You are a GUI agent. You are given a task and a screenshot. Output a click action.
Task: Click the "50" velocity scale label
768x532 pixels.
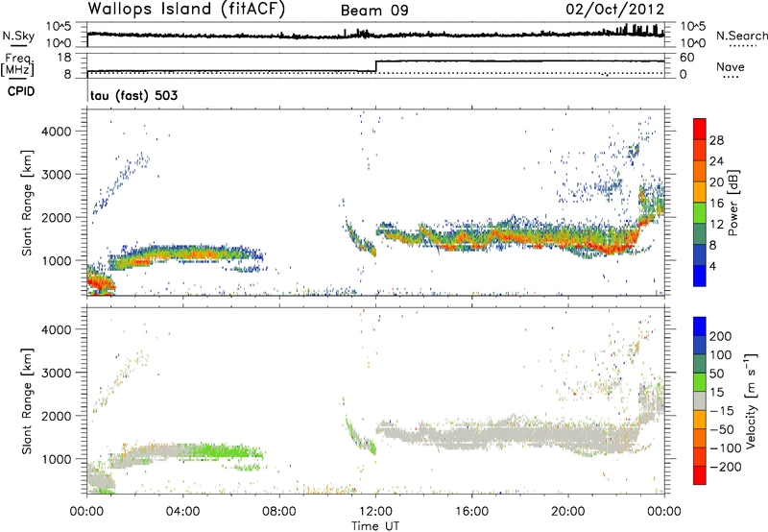716,374
